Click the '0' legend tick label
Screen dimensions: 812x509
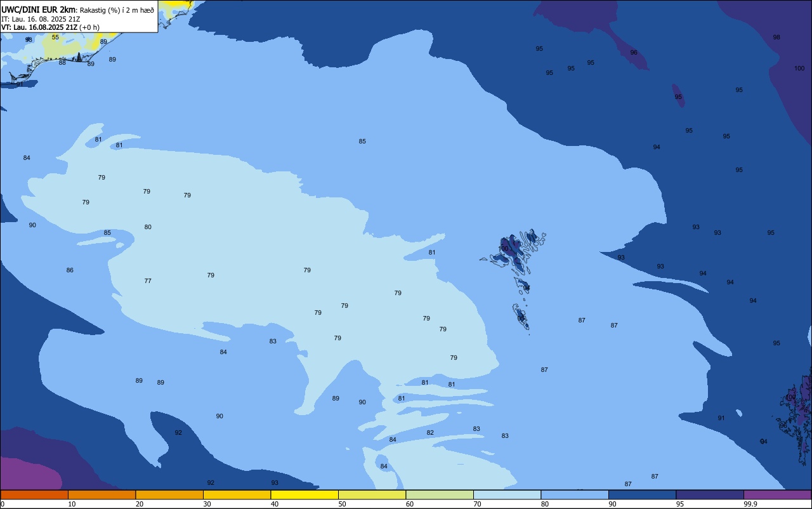[3, 504]
